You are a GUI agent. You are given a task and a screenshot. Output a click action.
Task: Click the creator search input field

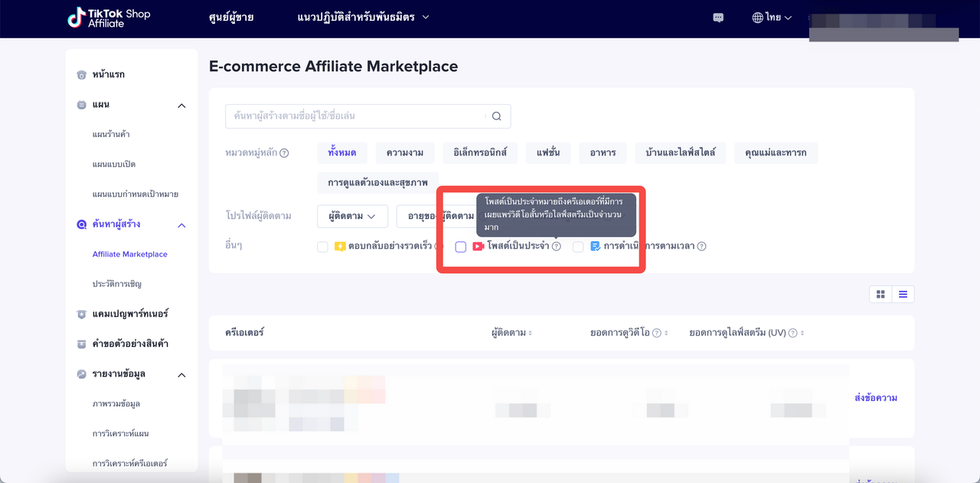[x=356, y=116]
